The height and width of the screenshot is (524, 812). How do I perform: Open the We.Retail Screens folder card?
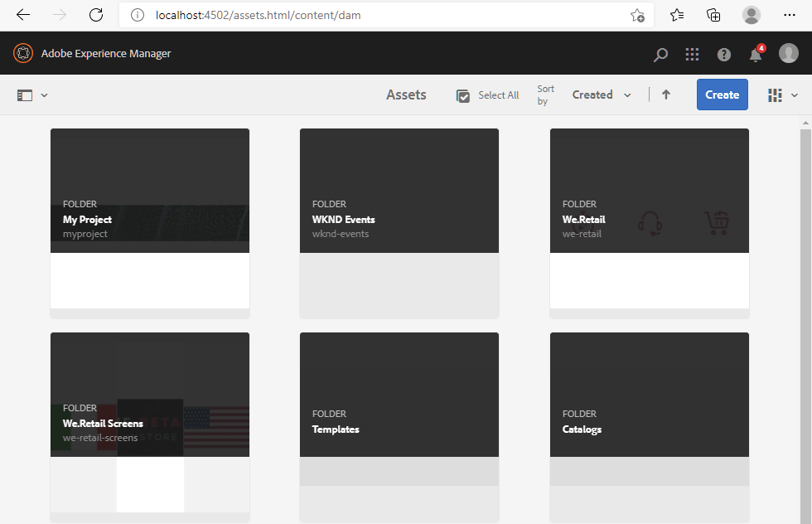(150, 428)
